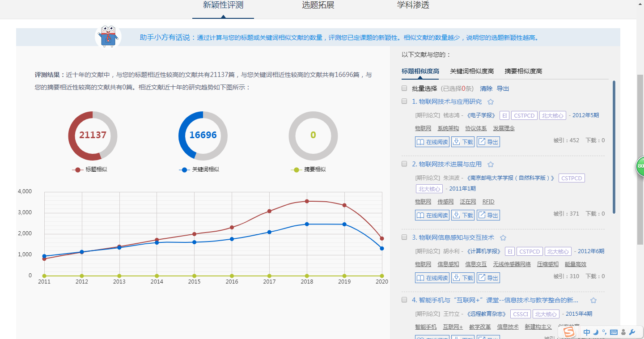Click the 2018 point on red line

[307, 201]
